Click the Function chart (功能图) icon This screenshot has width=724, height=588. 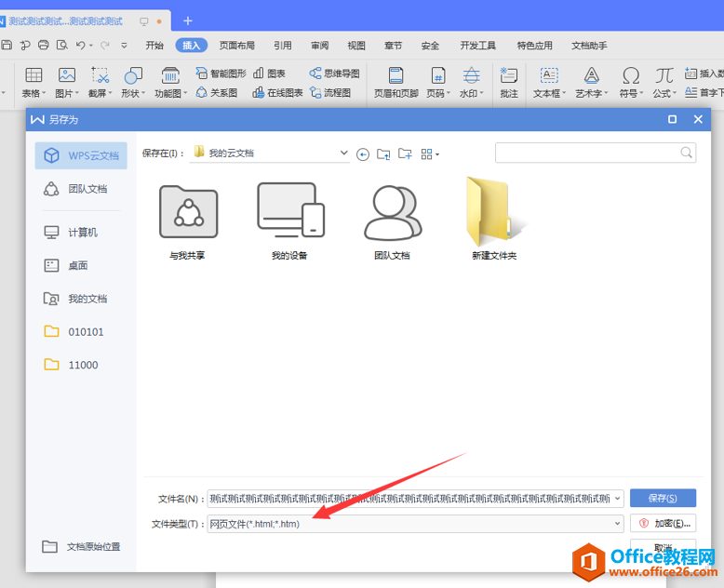pos(170,82)
